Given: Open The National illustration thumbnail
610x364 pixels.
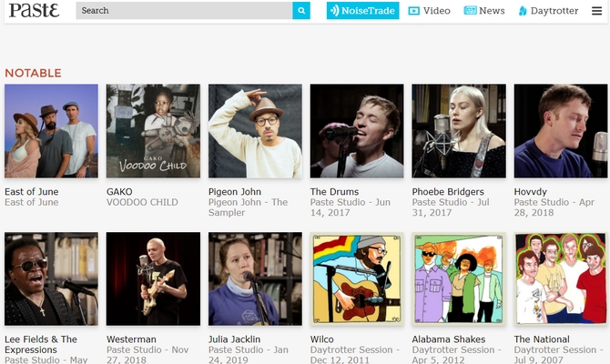Looking at the screenshot, I should click(561, 278).
